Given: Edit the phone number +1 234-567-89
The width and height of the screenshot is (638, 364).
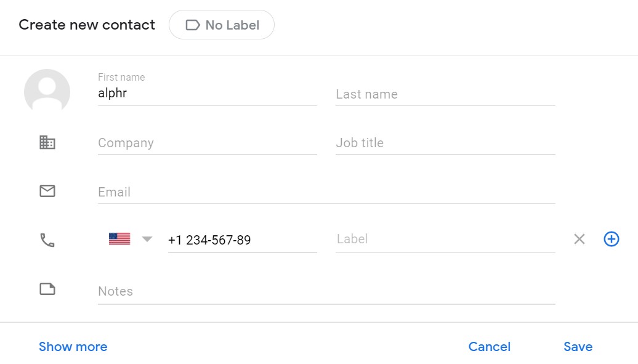Looking at the screenshot, I should tap(241, 240).
